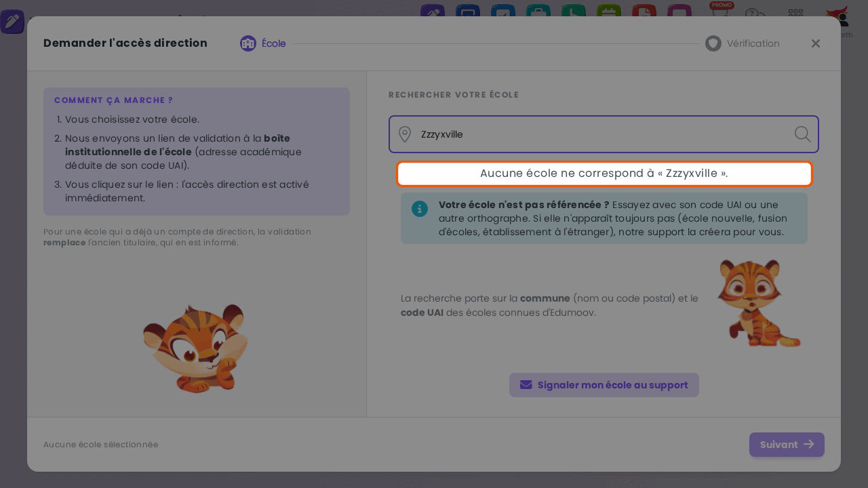The height and width of the screenshot is (488, 868).
Task: Select the Vérification step label
Action: click(753, 43)
